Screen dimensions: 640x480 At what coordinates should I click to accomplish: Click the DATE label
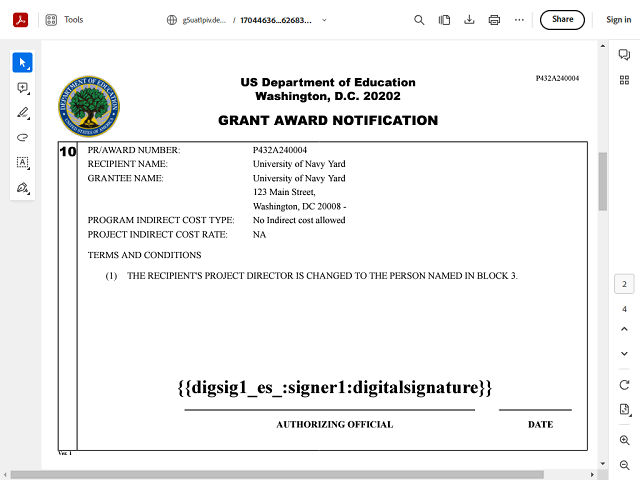(540, 424)
